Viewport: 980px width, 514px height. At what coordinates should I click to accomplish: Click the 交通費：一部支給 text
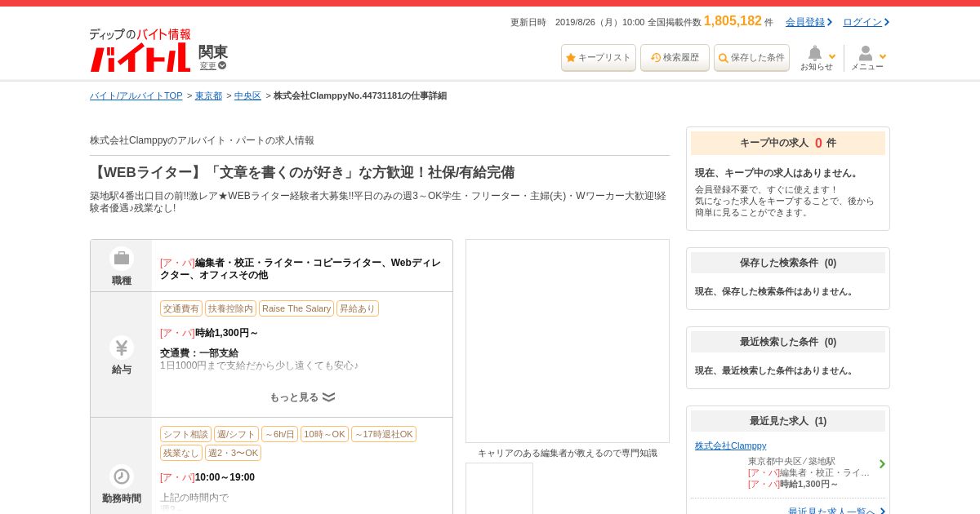point(199,353)
